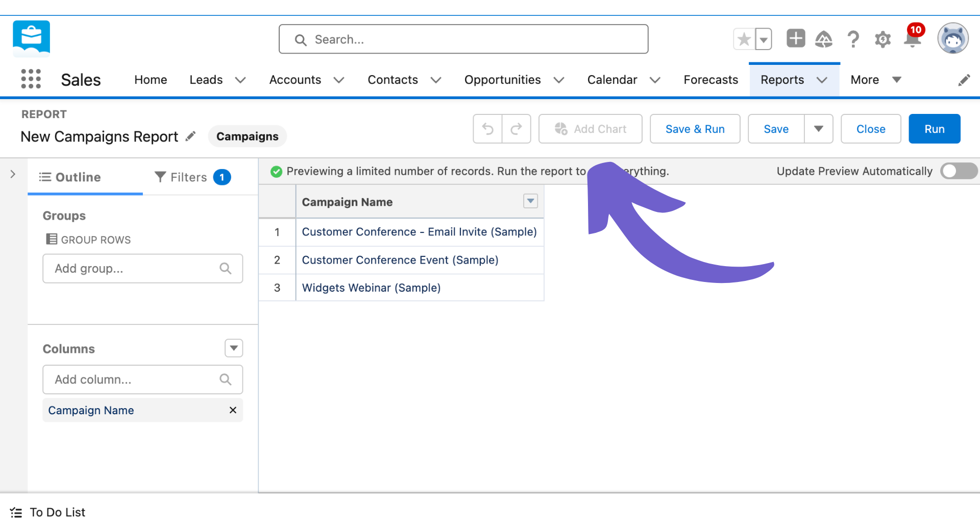The height and width of the screenshot is (521, 980).
Task: Enable Update Preview Automatically
Action: pos(958,171)
